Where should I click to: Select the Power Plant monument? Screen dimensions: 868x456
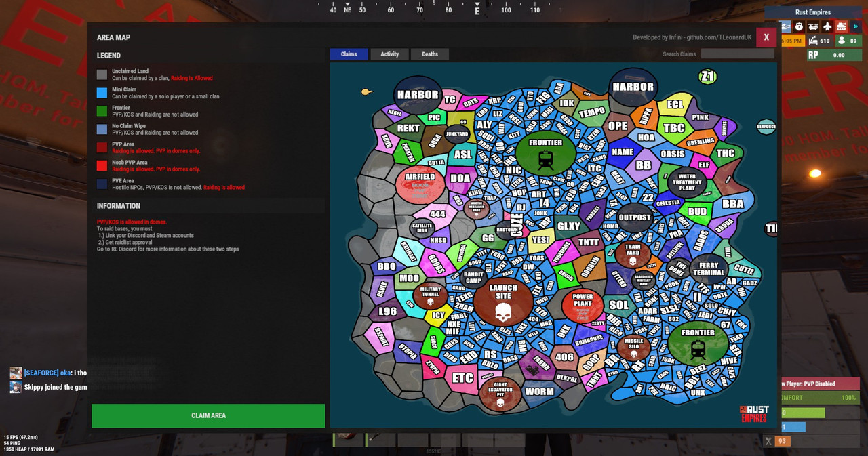pyautogui.click(x=583, y=306)
